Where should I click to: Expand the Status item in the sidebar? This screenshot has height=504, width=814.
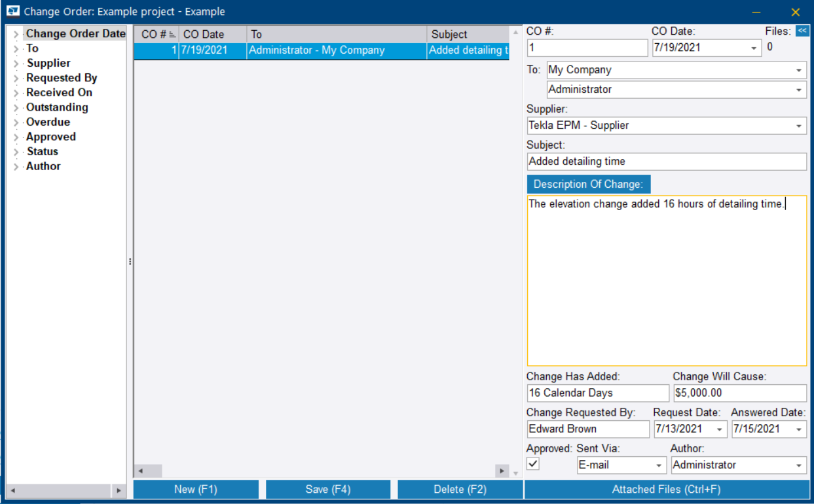15,151
